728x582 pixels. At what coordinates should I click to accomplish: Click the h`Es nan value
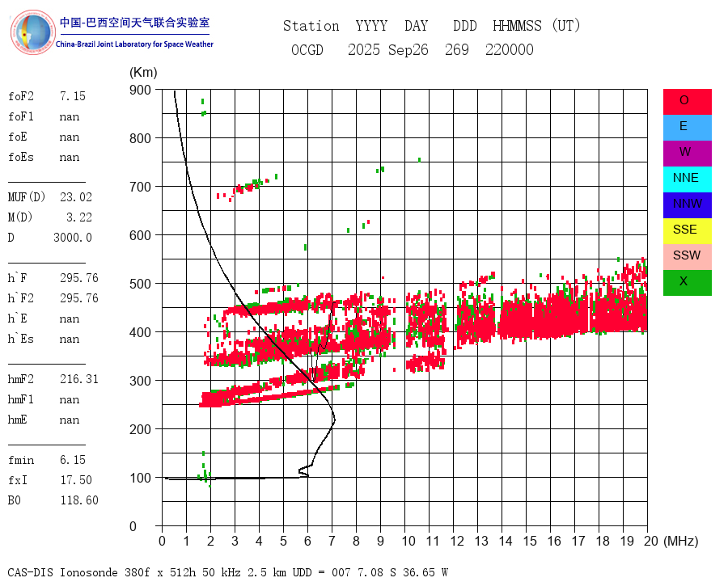tap(70, 339)
